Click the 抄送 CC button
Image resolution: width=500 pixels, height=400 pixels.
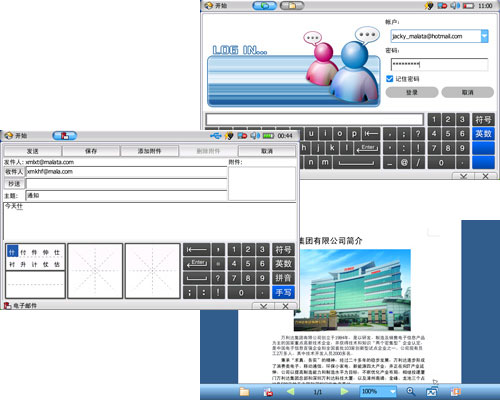14,184
